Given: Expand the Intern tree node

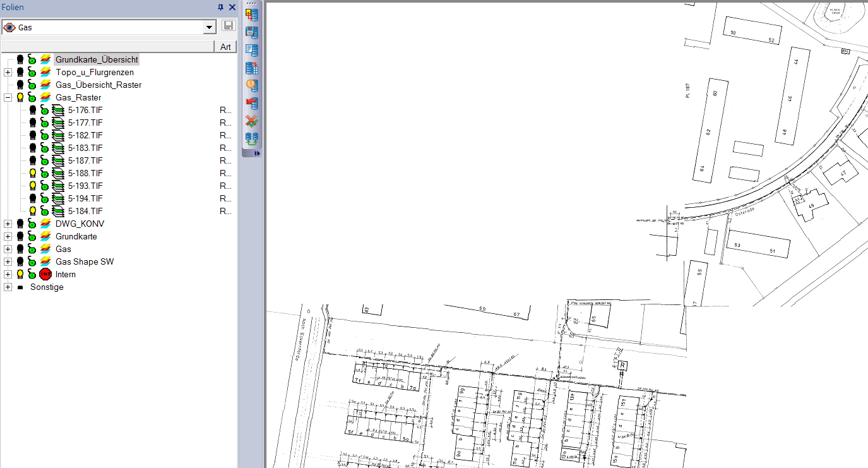Looking at the screenshot, I should [8, 274].
